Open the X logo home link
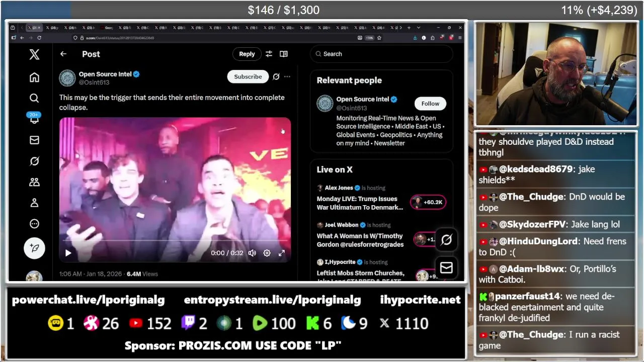This screenshot has height=362, width=644. tap(34, 54)
